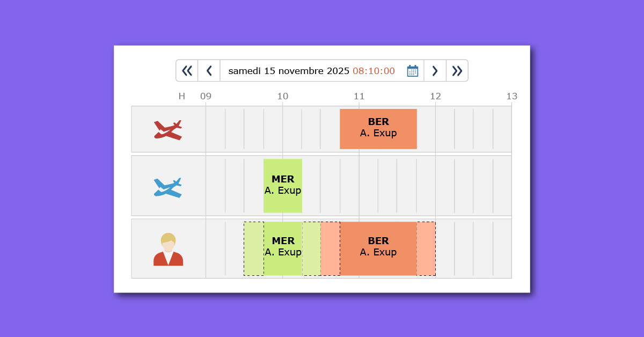644x337 pixels.
Task: Open the BER booking on red airplane row
Action: (x=378, y=129)
